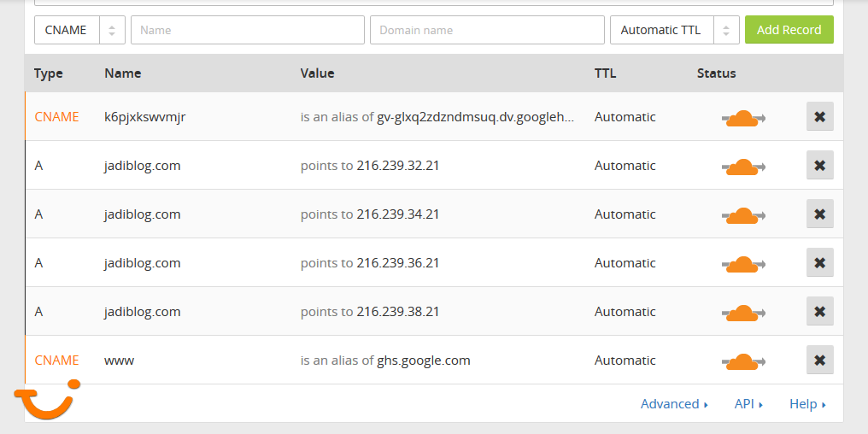This screenshot has width=868, height=434.
Task: Toggle the proxy cloud for the 216.239.36.21 record
Action: 742,263
